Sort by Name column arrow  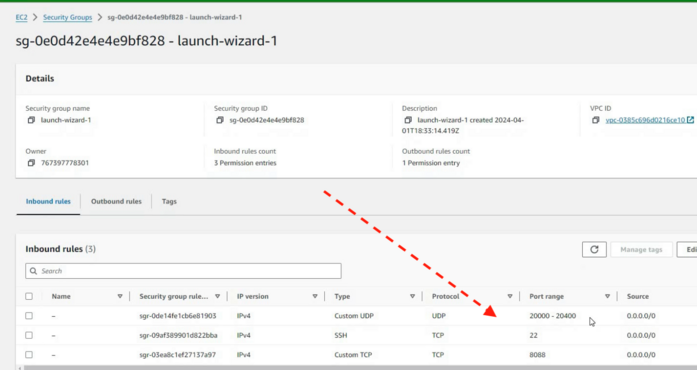(x=120, y=296)
